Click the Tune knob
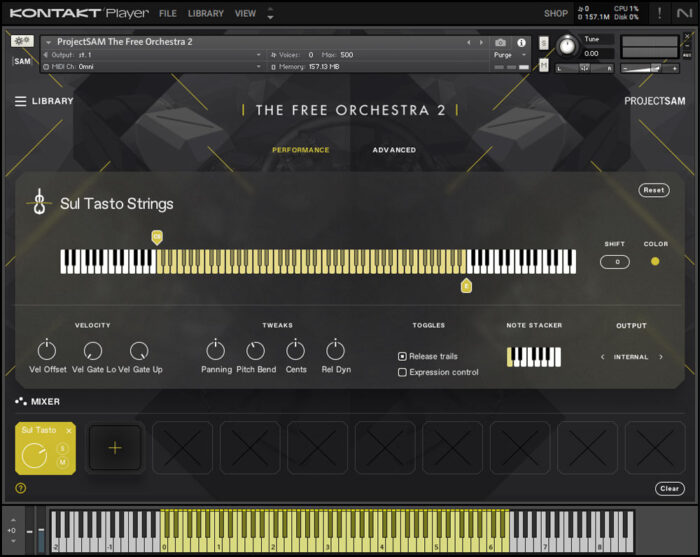This screenshot has width=700, height=557. (567, 46)
